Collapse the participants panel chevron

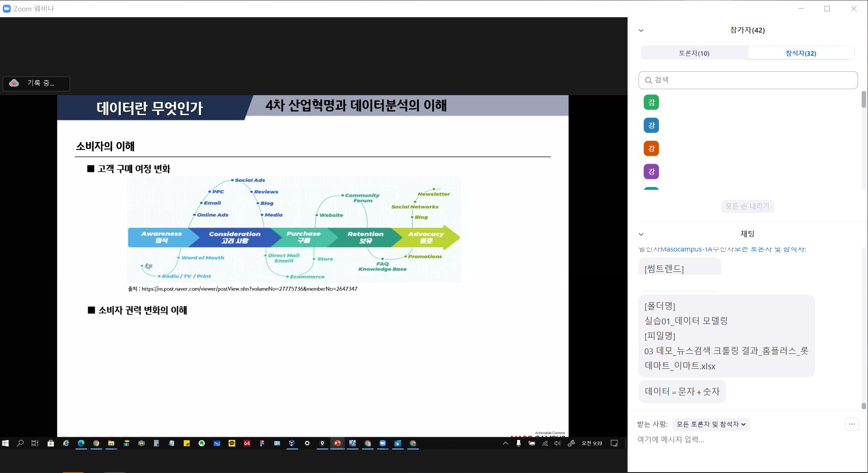(x=641, y=30)
